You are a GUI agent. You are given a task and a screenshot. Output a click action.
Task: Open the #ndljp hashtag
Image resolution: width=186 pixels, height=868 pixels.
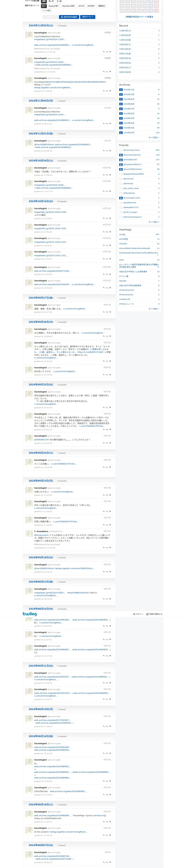point(122,235)
